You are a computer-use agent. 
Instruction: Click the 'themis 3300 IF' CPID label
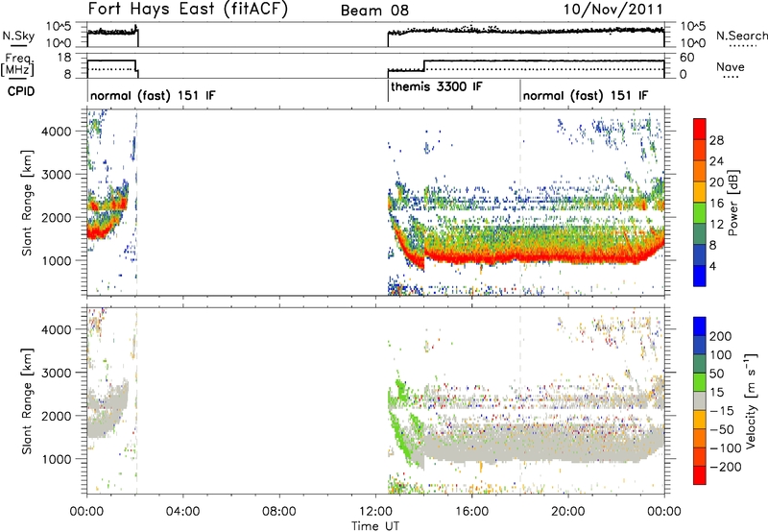click(x=437, y=87)
